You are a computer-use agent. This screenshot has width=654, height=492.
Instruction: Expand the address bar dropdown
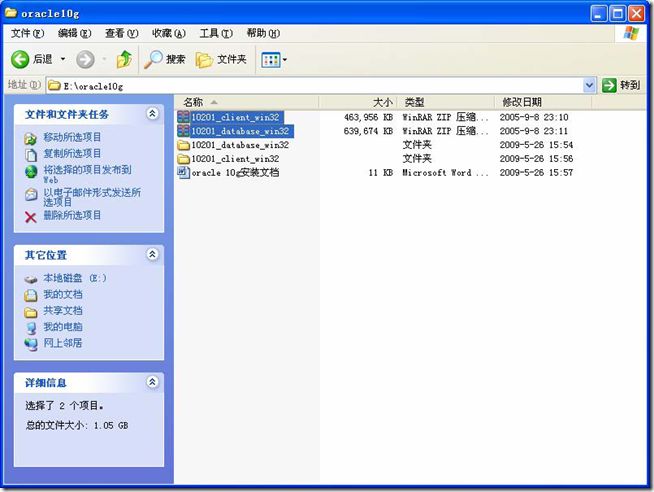(589, 85)
